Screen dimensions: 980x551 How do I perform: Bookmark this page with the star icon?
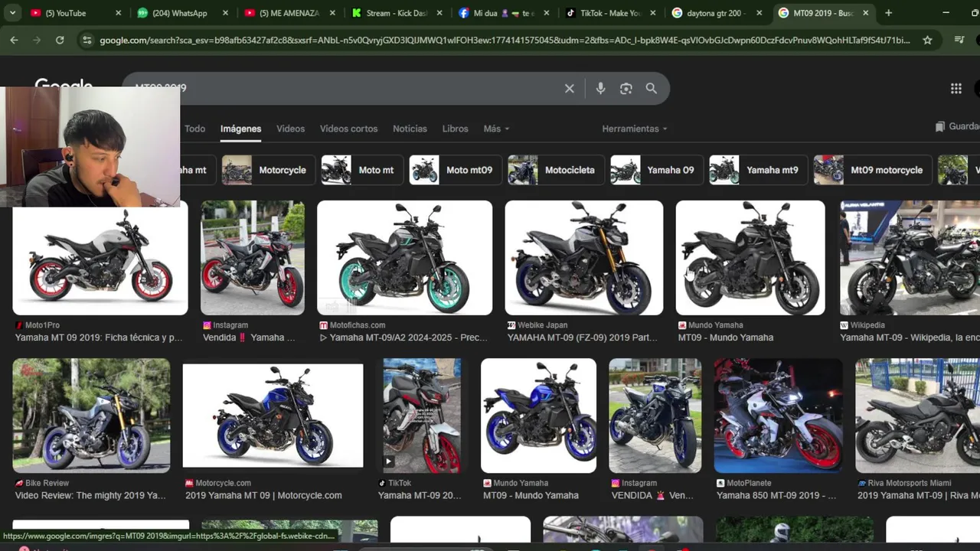(927, 40)
